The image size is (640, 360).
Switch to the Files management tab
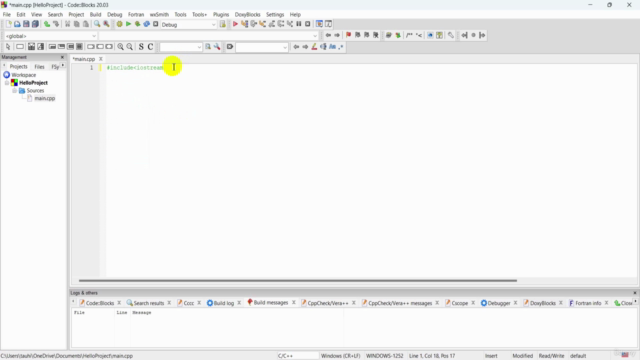coord(39,67)
